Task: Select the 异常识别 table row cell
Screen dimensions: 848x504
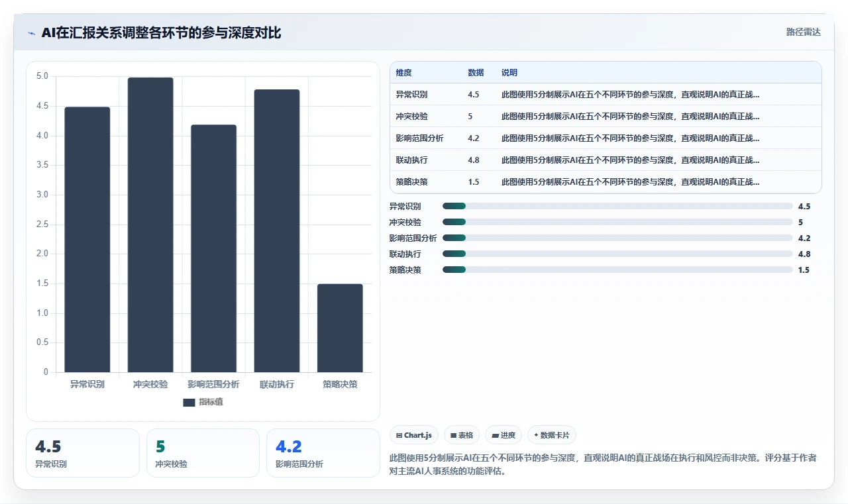Action: [412, 95]
